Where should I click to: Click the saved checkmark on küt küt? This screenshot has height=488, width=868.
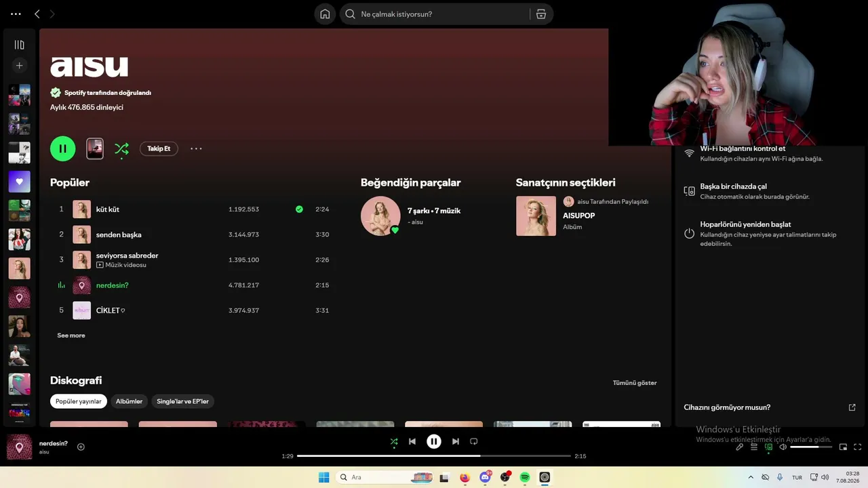pos(299,209)
